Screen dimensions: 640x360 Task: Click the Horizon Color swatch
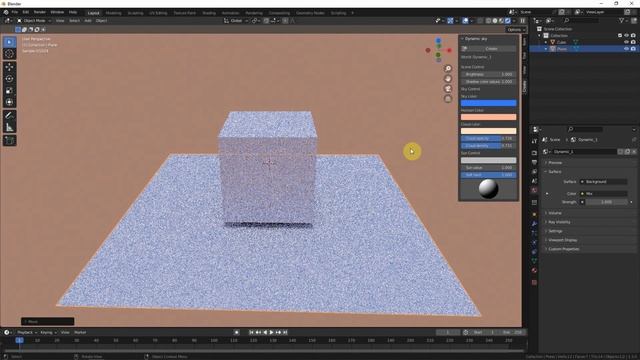click(x=489, y=117)
